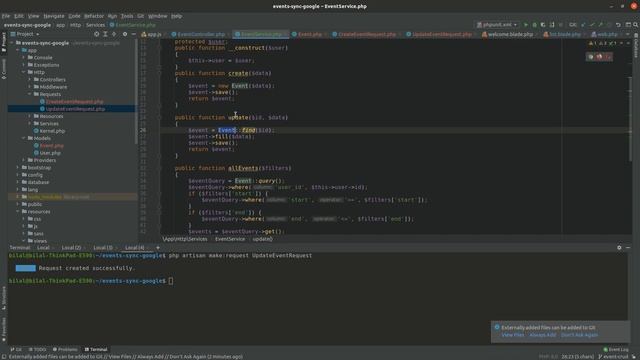Open Terminal panel settings gear

pos(619,247)
